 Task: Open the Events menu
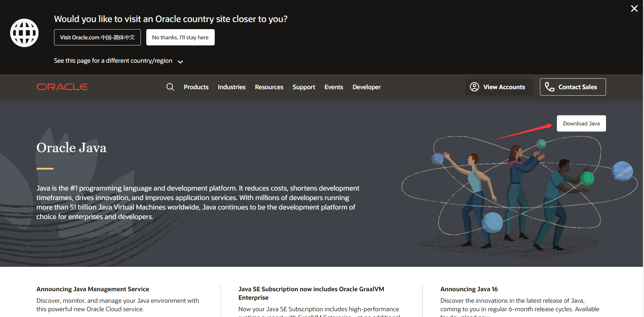(x=334, y=87)
